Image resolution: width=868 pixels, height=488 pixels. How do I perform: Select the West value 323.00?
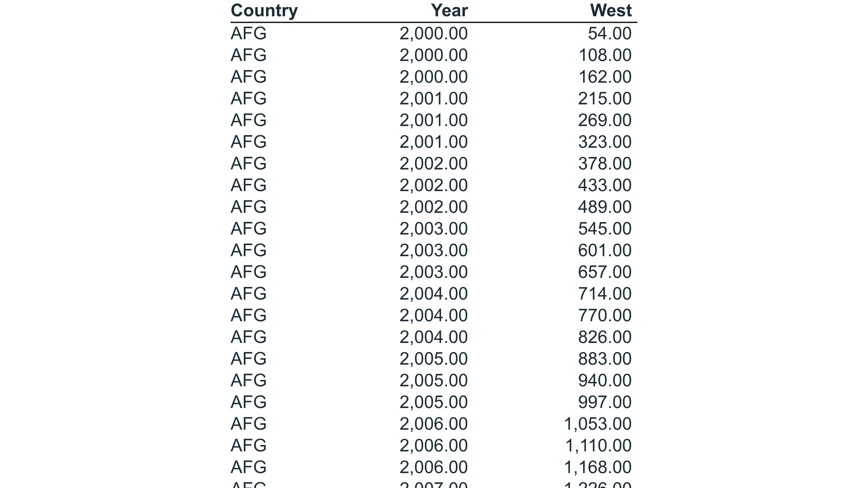[605, 142]
